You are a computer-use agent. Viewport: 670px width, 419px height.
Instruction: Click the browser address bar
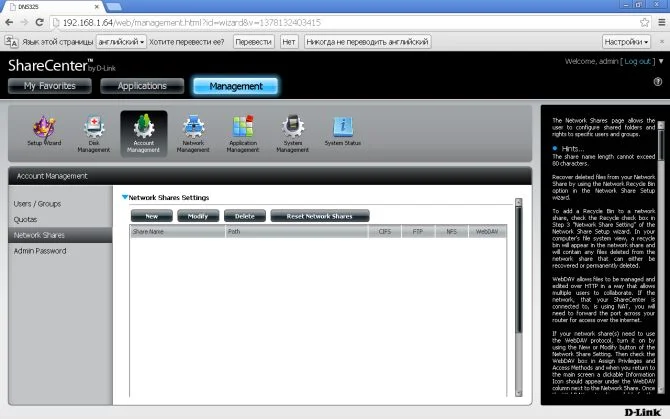pos(340,22)
